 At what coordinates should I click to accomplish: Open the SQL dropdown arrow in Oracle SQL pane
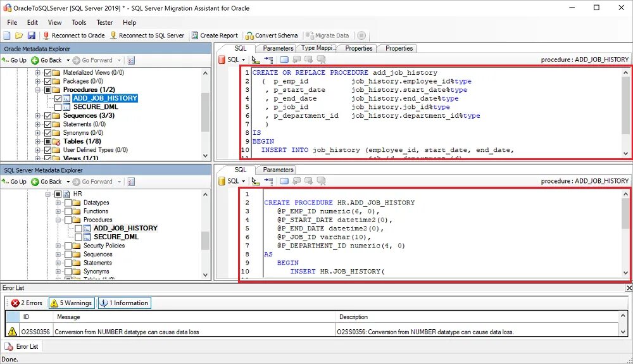coord(244,60)
